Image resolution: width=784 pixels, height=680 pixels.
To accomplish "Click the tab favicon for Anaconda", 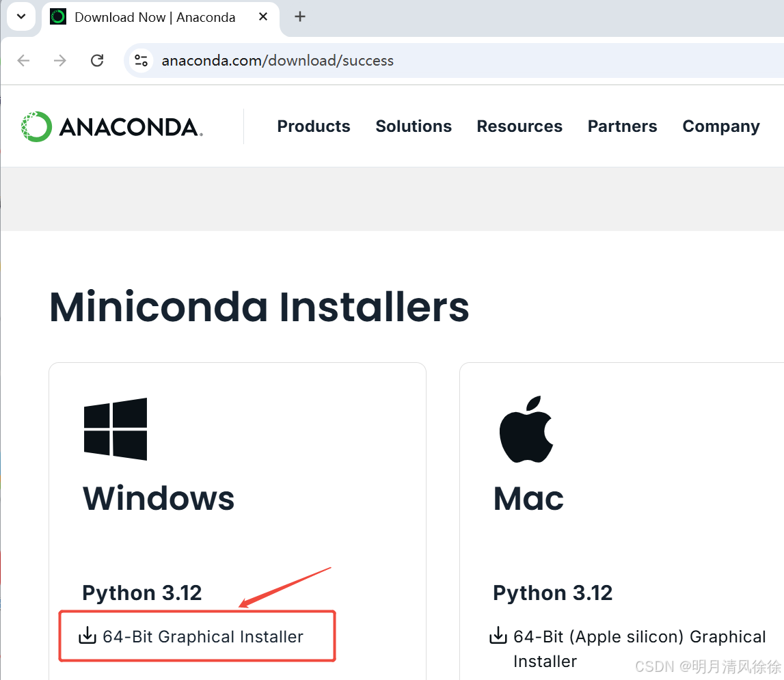I will click(58, 17).
